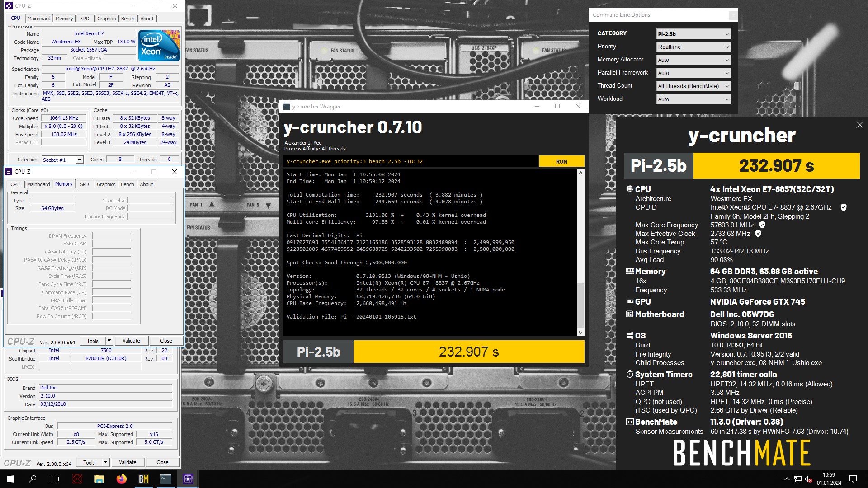Click Validate in the Memory-tab CPU-Z window

pos(131,341)
